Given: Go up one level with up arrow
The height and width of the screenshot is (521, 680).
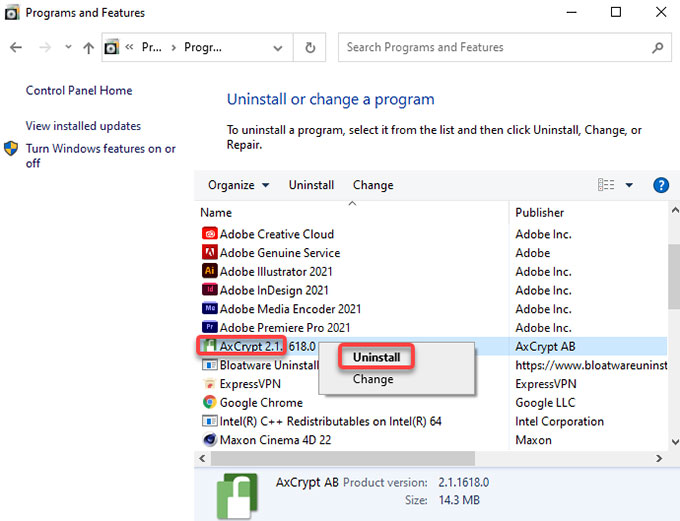Looking at the screenshot, I should tap(88, 47).
